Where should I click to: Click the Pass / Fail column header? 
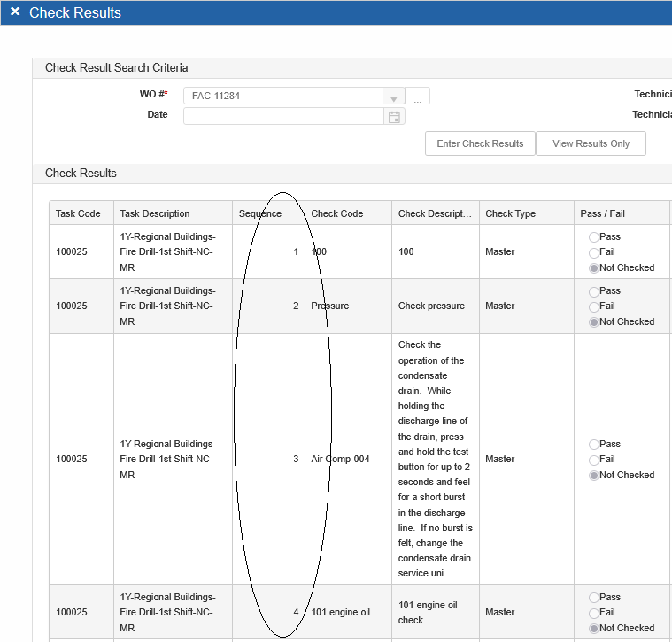(603, 213)
